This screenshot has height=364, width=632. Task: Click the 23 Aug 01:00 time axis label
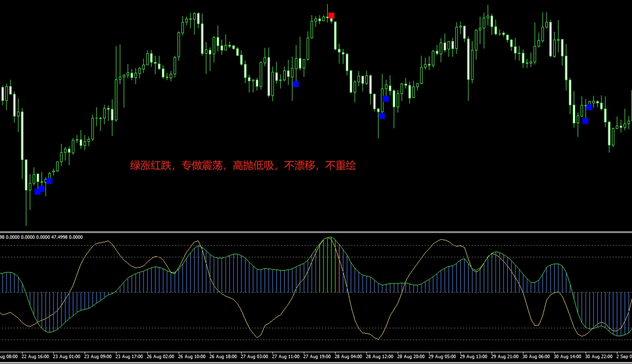(67, 357)
